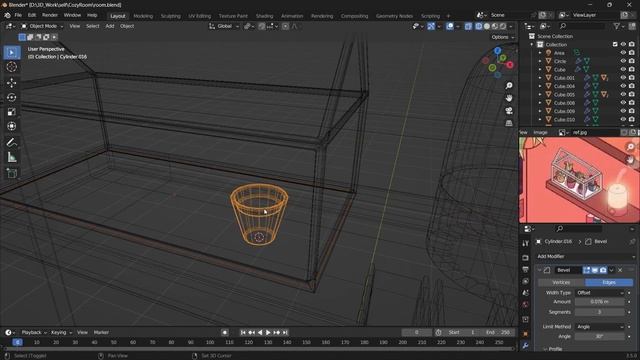Open the Limit Method Angle dropdown

click(x=600, y=327)
